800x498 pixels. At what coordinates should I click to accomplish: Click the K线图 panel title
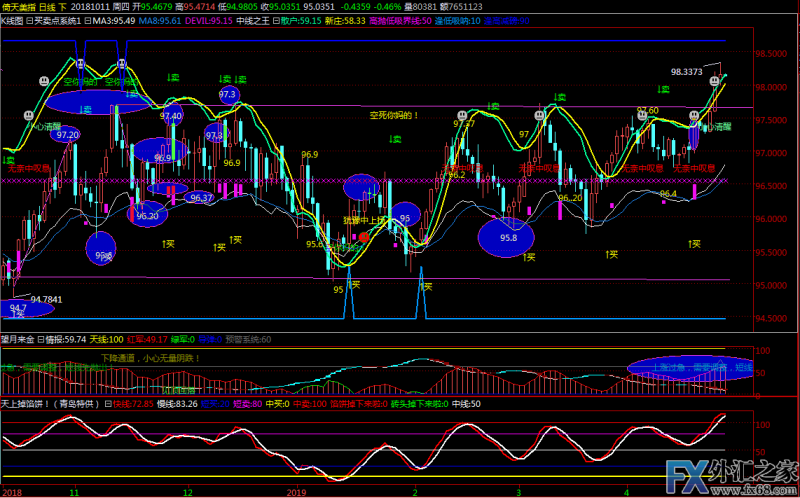[12, 21]
